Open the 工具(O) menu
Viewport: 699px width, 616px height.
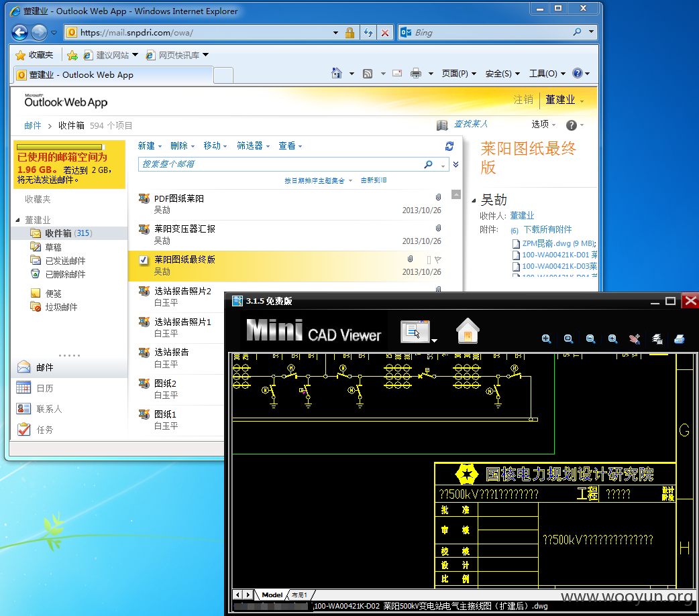click(x=547, y=74)
